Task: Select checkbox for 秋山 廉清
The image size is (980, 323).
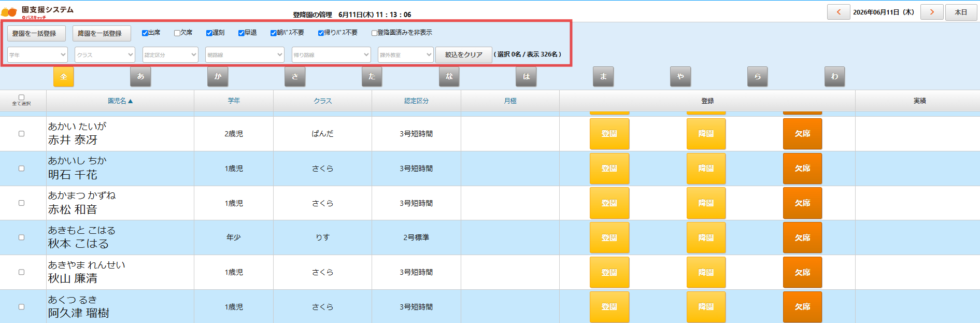Action: (x=21, y=272)
